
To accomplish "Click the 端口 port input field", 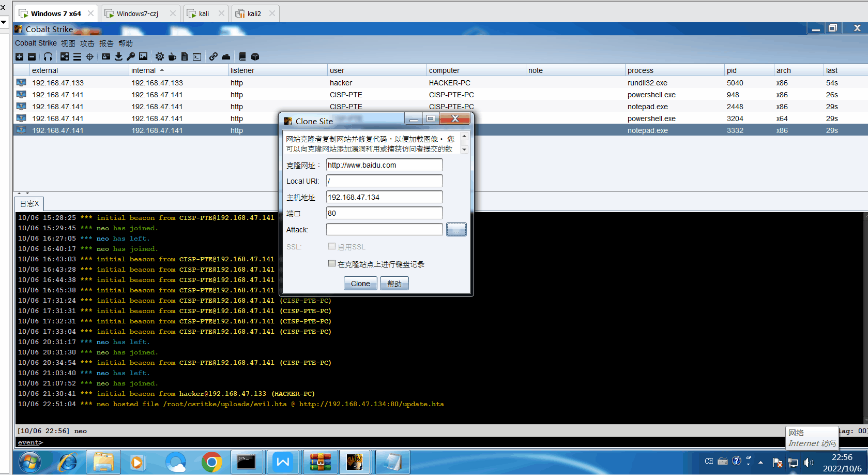I will click(x=384, y=213).
